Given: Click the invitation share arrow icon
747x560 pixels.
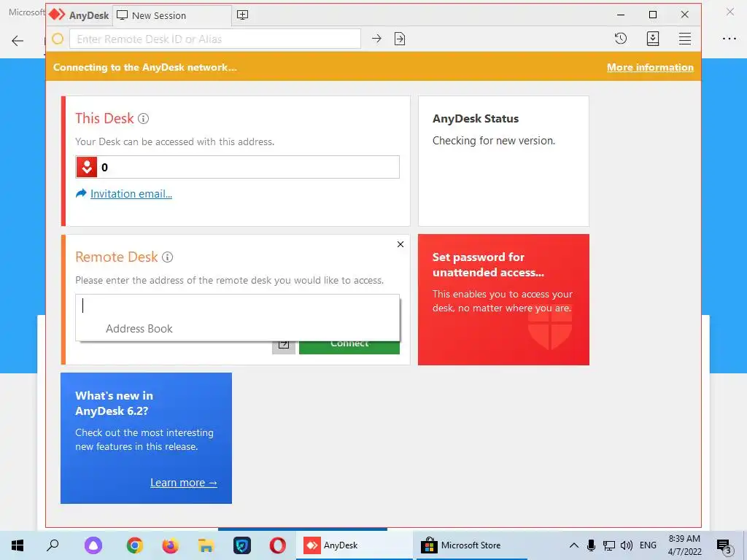Looking at the screenshot, I should click(x=81, y=193).
